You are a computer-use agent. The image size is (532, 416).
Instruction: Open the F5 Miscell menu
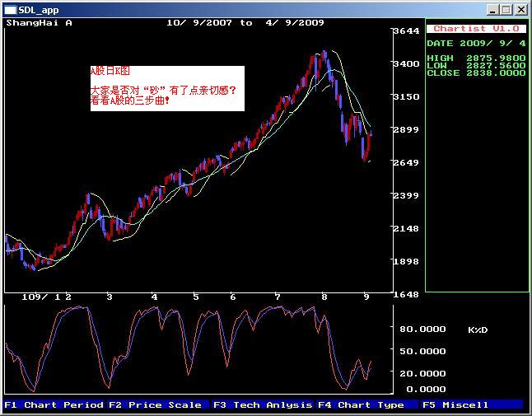[x=472, y=404]
